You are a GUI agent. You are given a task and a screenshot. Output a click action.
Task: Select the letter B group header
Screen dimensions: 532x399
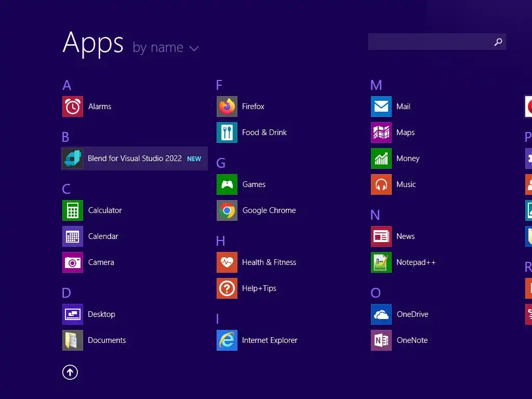coord(65,137)
